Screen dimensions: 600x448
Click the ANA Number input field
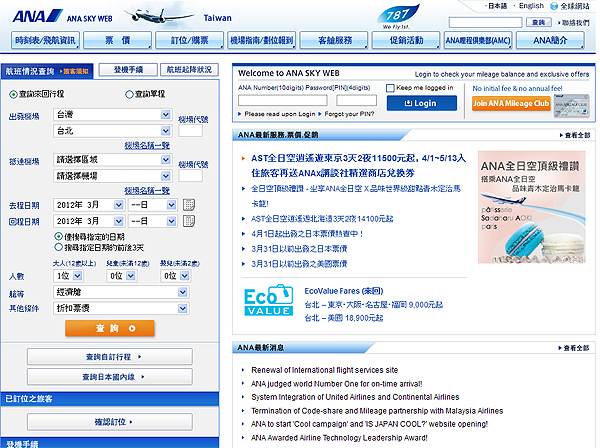(283, 101)
